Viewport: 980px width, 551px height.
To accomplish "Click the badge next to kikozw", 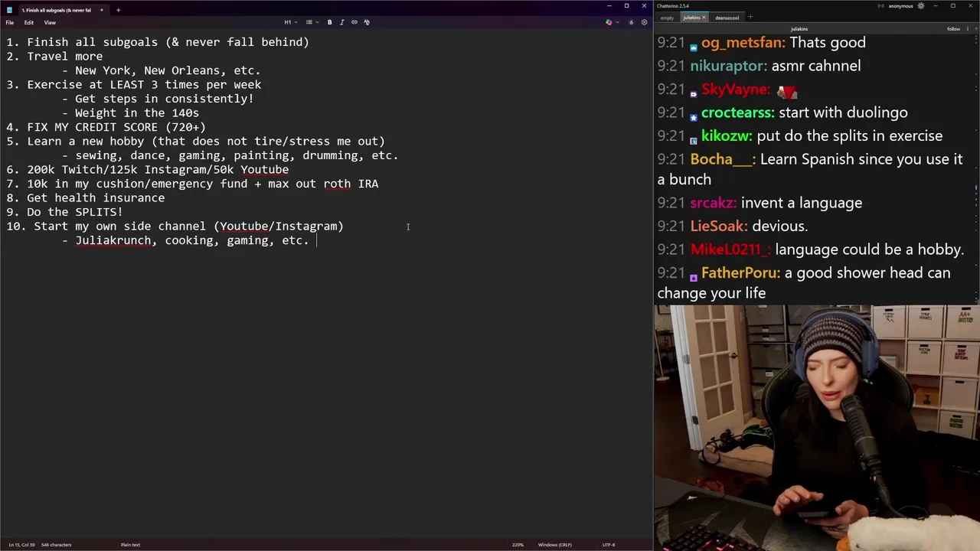I will point(694,141).
